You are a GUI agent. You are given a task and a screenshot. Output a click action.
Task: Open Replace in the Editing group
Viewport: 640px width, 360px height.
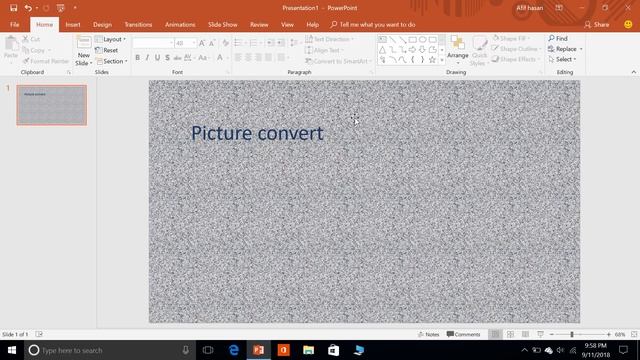[x=565, y=49]
